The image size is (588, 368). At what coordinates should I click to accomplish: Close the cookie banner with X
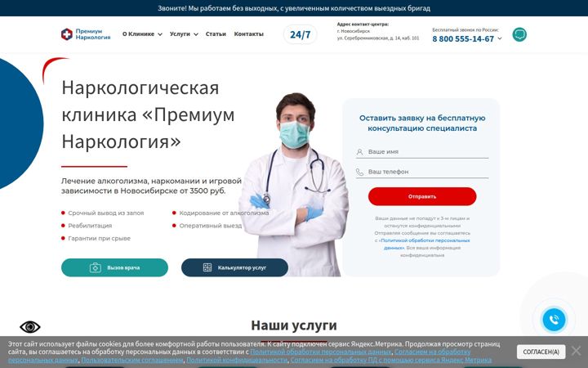576,352
